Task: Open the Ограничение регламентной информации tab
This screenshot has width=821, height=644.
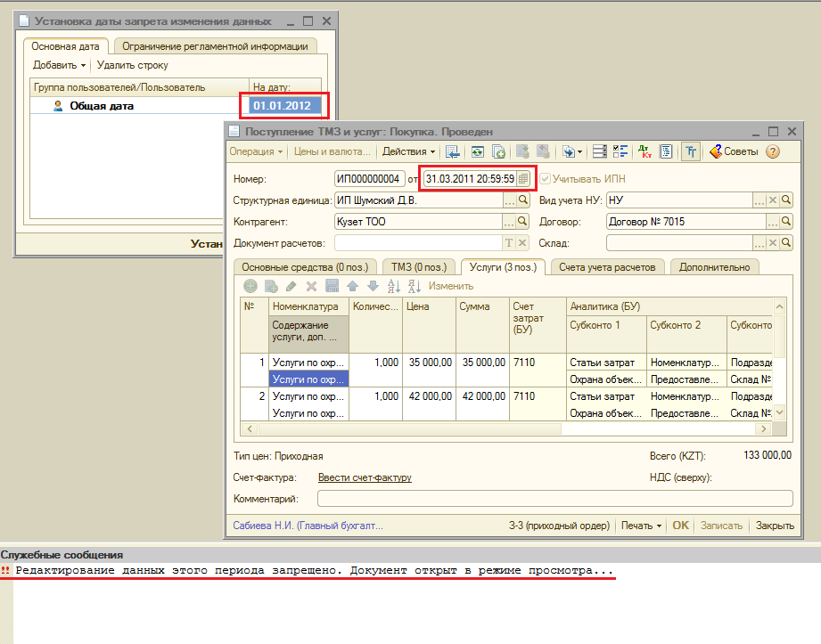Action: coord(214,45)
